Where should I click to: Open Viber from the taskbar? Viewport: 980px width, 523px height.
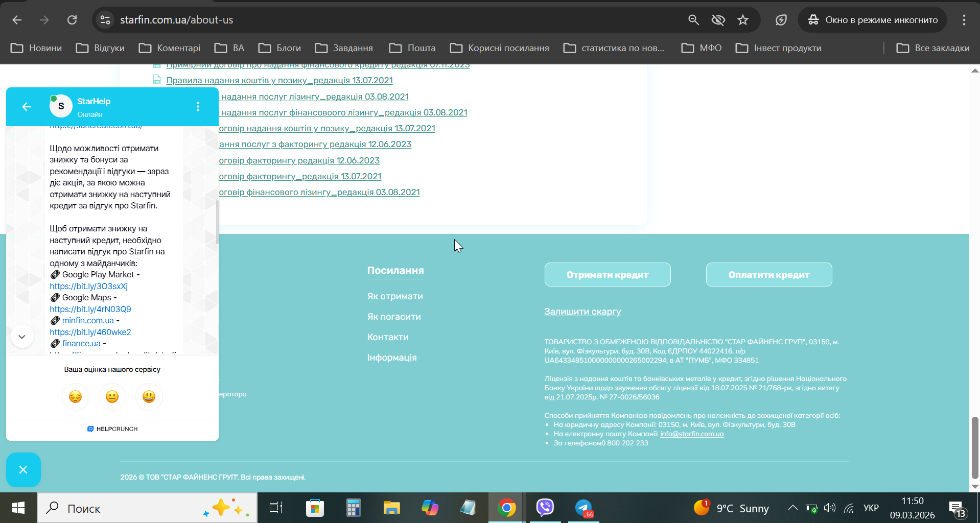pos(545,508)
